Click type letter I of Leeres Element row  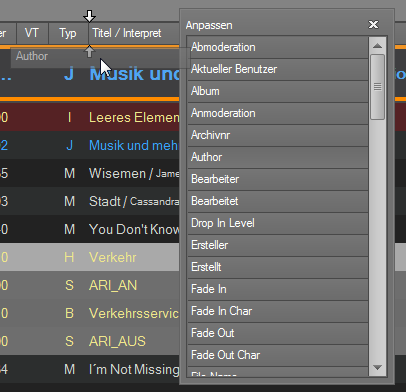click(69, 117)
